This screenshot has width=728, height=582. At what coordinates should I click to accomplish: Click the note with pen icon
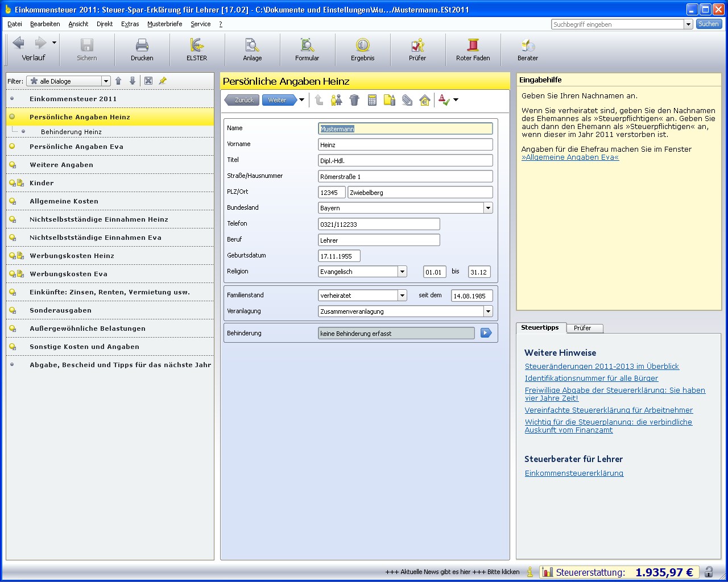tap(390, 100)
